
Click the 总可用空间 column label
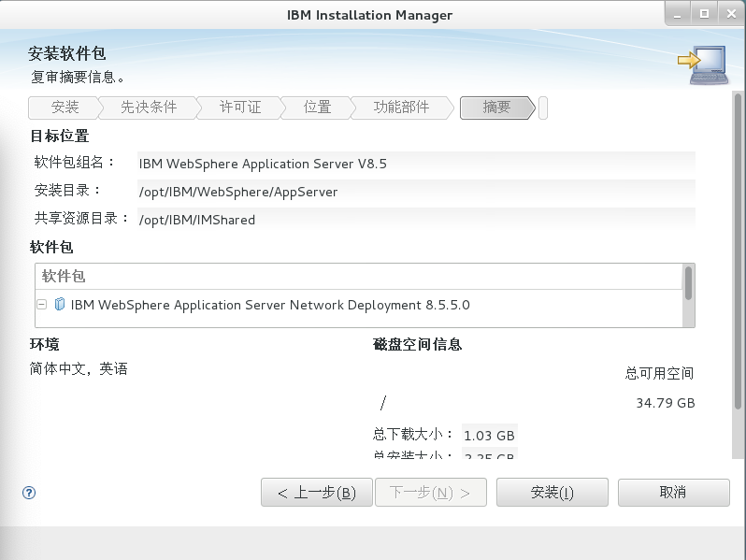[x=659, y=374]
